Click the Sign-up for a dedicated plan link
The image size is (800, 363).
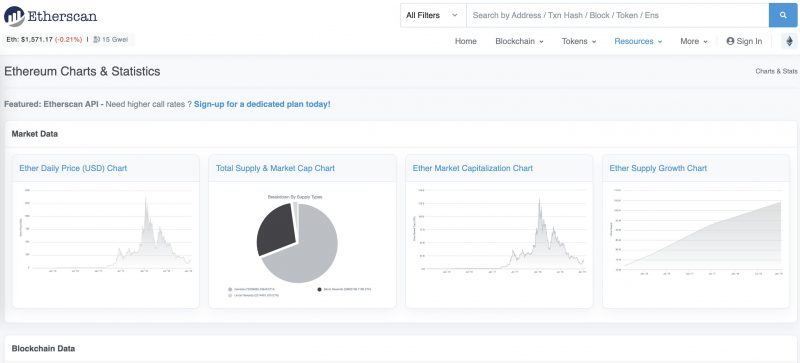(x=262, y=104)
